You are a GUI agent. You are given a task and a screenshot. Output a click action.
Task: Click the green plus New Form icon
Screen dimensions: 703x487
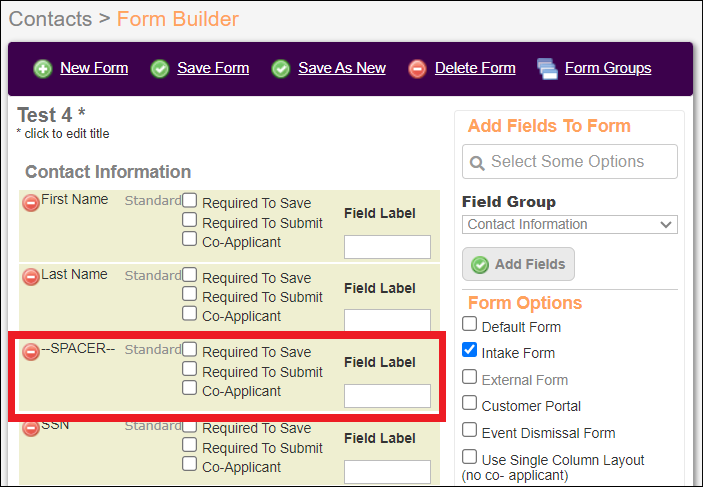[43, 69]
